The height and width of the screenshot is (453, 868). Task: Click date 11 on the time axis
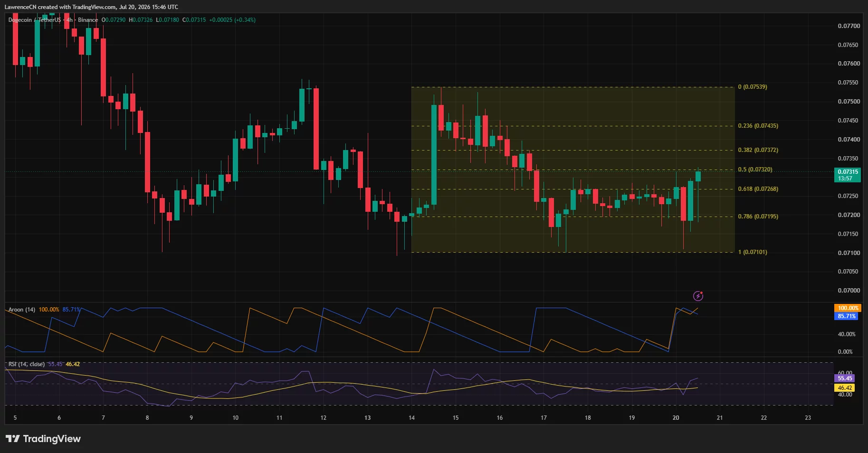click(279, 418)
